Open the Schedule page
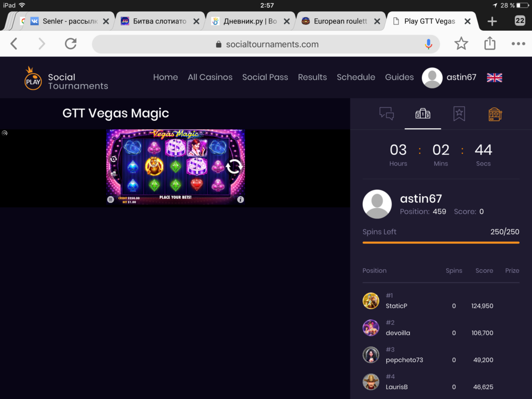Viewport: 532px width, 399px height. [356, 77]
